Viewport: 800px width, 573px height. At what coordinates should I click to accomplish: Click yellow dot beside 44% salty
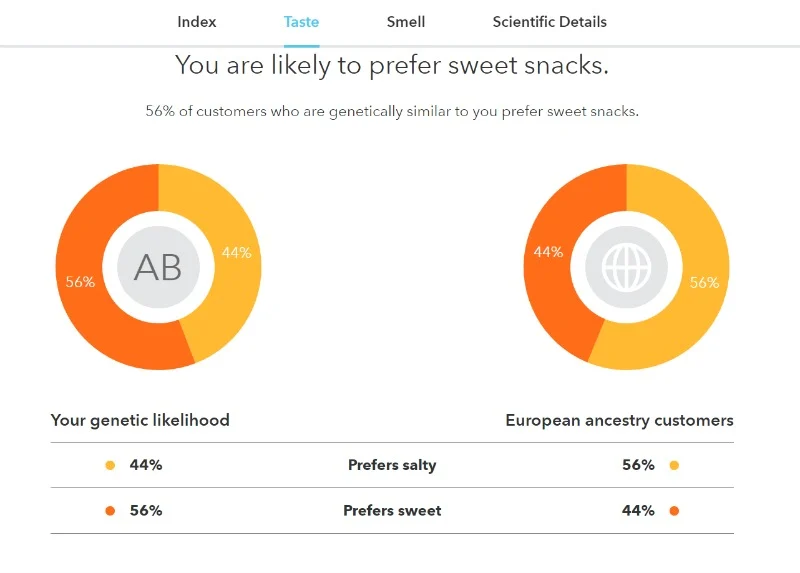[x=110, y=465]
